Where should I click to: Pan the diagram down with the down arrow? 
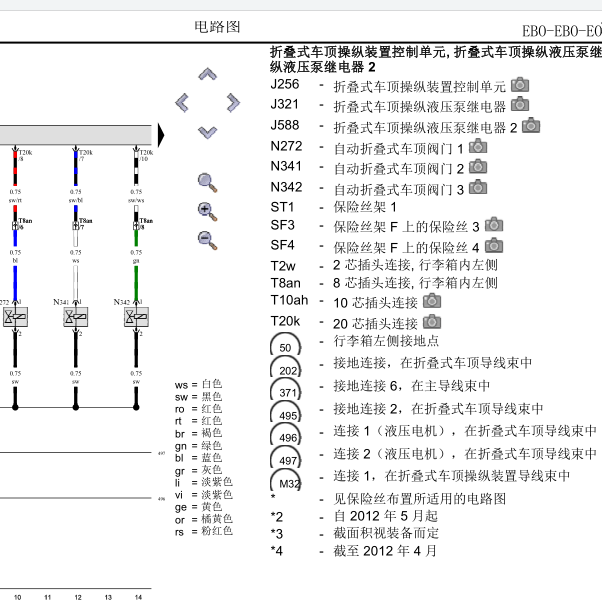tap(208, 132)
